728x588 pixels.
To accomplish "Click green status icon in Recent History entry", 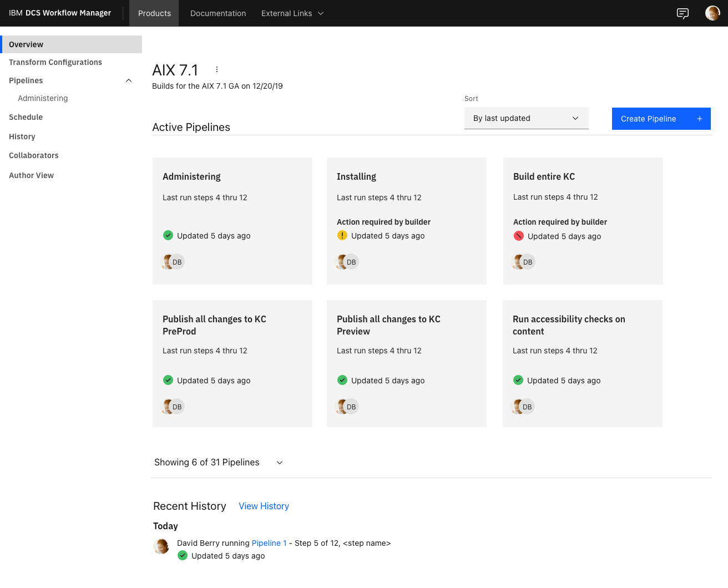I will (183, 555).
